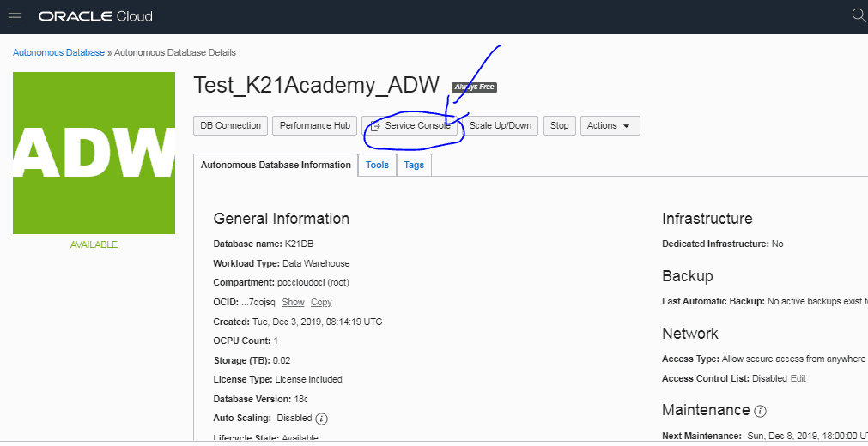This screenshot has height=446, width=868.
Task: Open Performance Hub
Action: click(x=315, y=125)
